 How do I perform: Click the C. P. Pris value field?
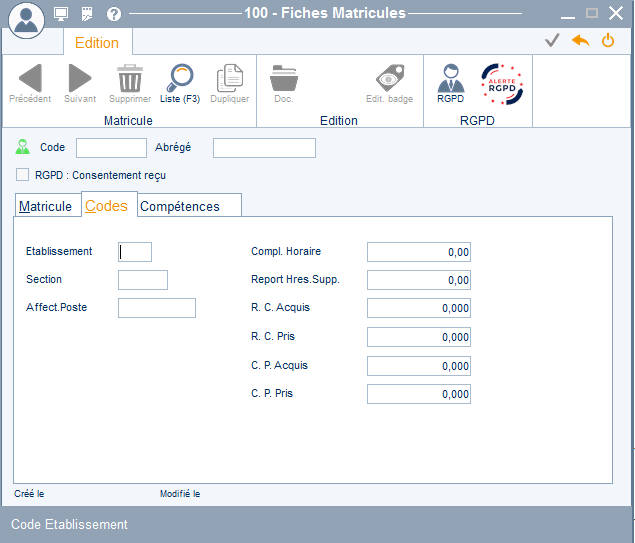click(x=419, y=394)
